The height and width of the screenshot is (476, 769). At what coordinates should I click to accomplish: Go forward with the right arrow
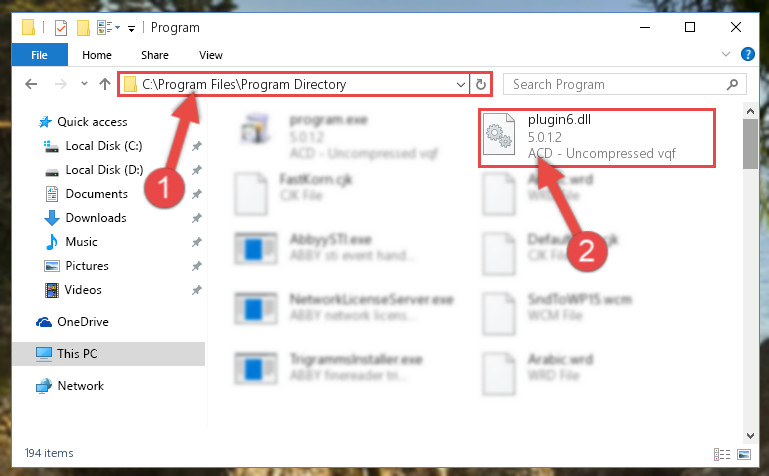pyautogui.click(x=60, y=84)
